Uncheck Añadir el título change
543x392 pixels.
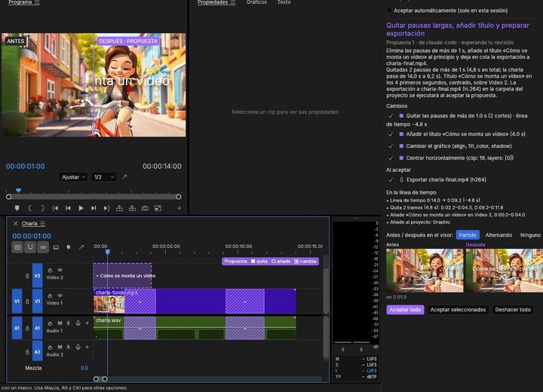click(x=391, y=134)
